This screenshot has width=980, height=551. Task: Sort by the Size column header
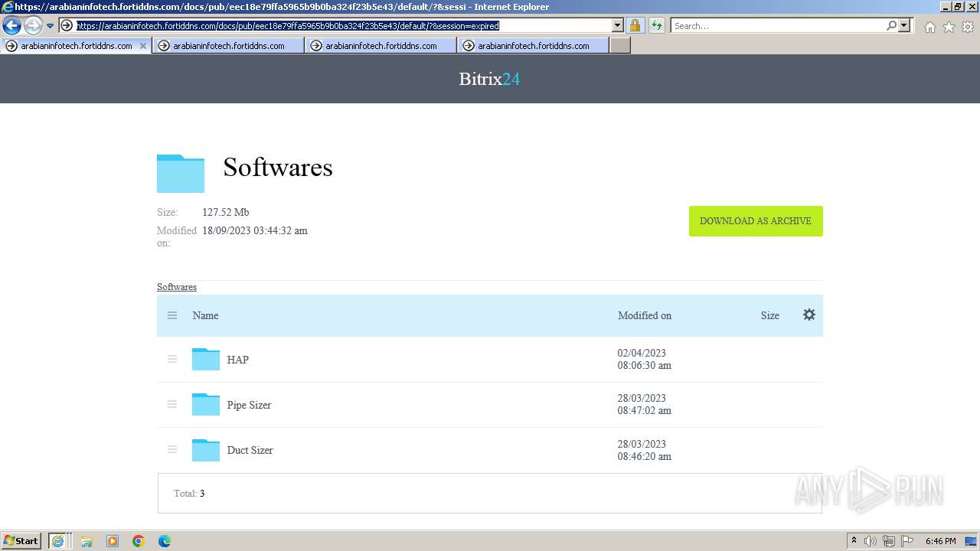[770, 315]
